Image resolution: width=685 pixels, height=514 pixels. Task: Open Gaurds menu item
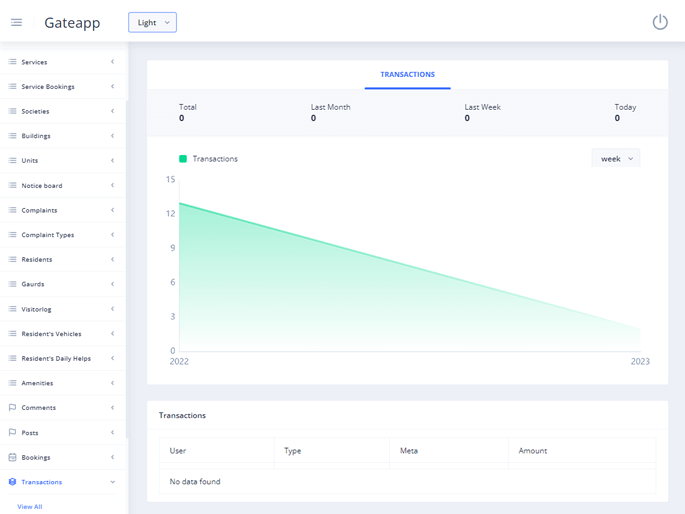coord(63,284)
